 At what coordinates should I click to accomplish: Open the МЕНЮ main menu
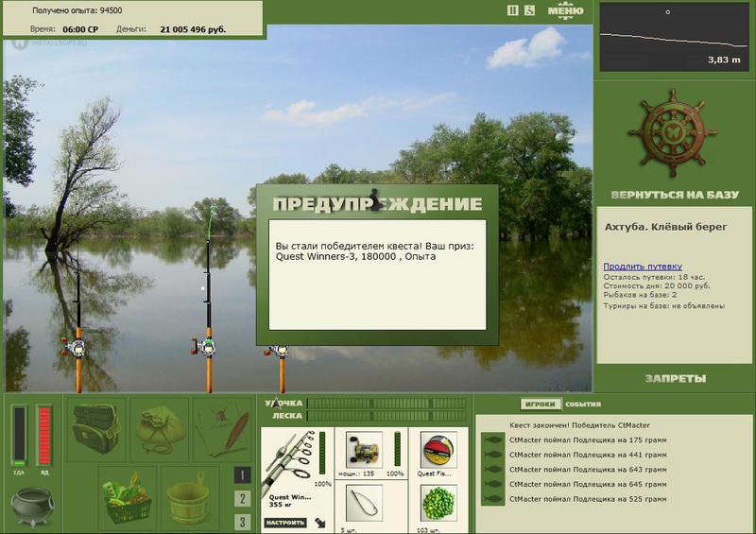tap(565, 10)
